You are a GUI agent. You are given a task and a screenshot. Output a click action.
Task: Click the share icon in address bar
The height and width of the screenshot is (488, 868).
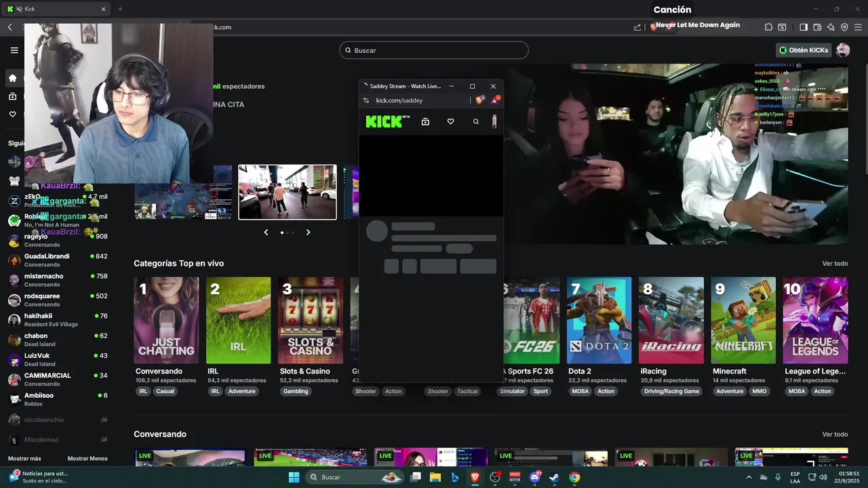pyautogui.click(x=637, y=27)
